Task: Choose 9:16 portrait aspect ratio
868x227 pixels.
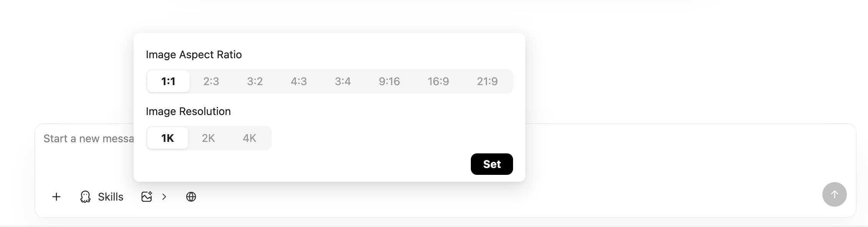Action: pyautogui.click(x=389, y=81)
